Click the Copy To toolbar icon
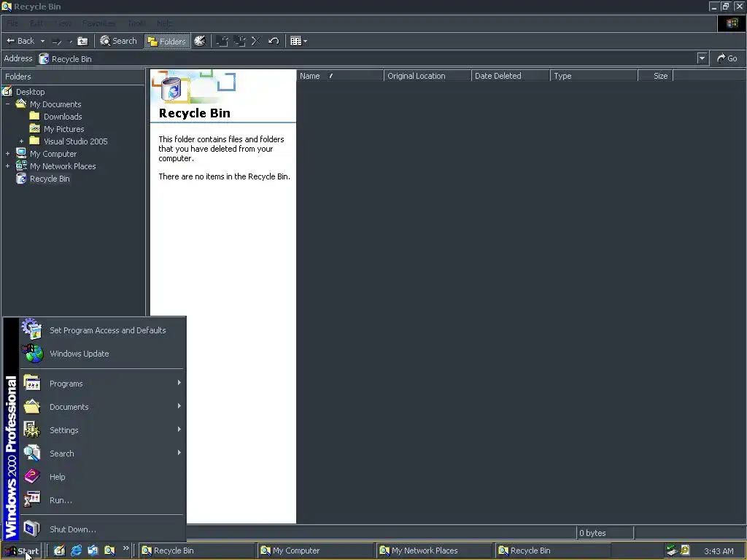Screen dimensions: 747x560 239,41
